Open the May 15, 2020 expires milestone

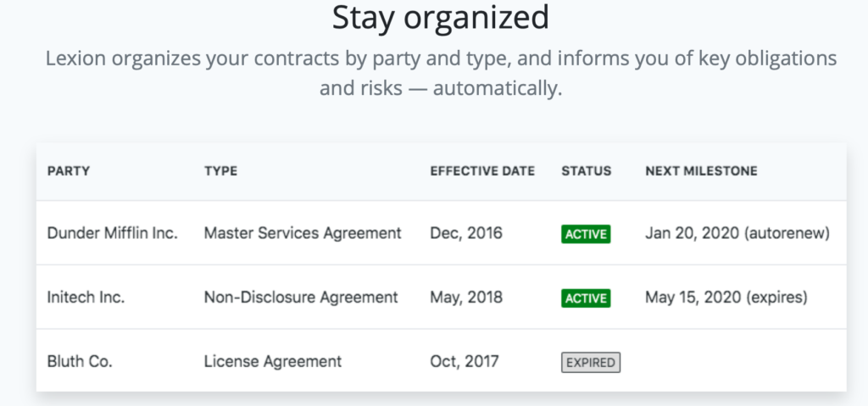tap(726, 298)
